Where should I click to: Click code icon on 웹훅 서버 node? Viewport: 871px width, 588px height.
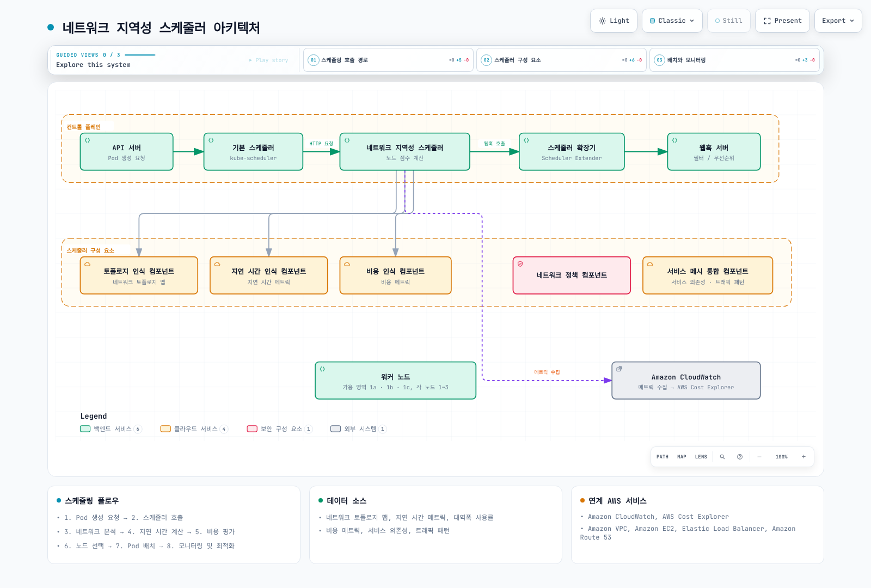pos(675,140)
